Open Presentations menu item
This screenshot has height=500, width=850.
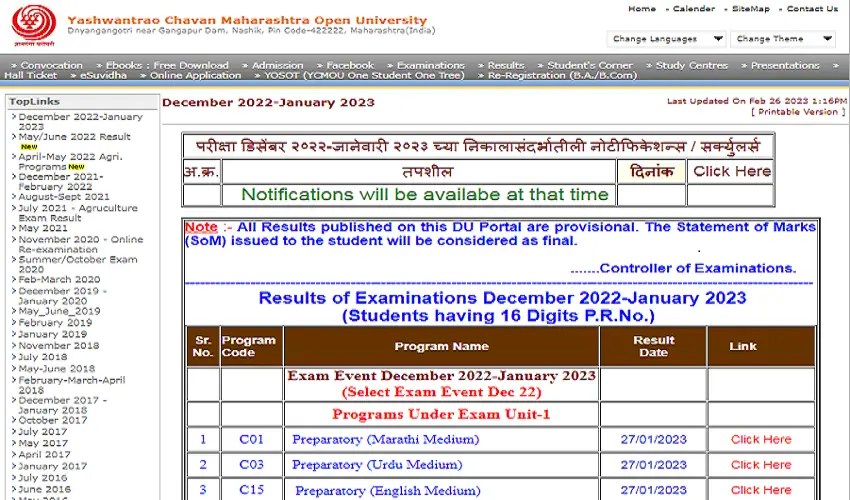(x=784, y=65)
